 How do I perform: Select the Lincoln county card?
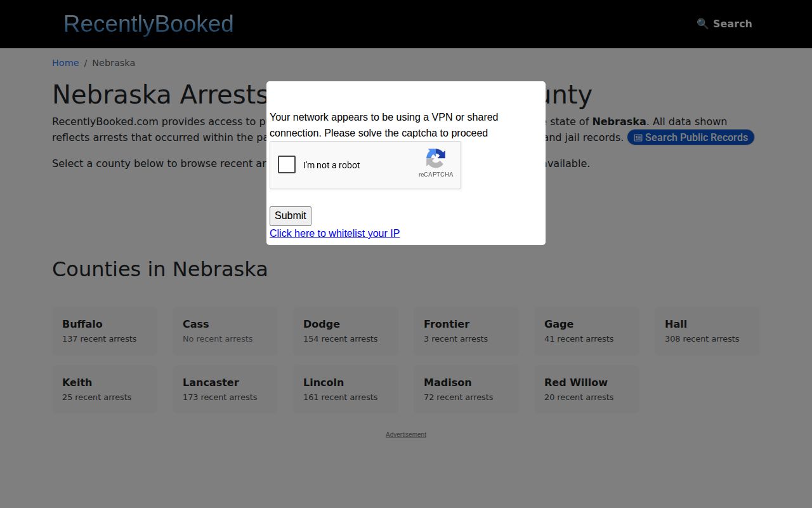346,389
